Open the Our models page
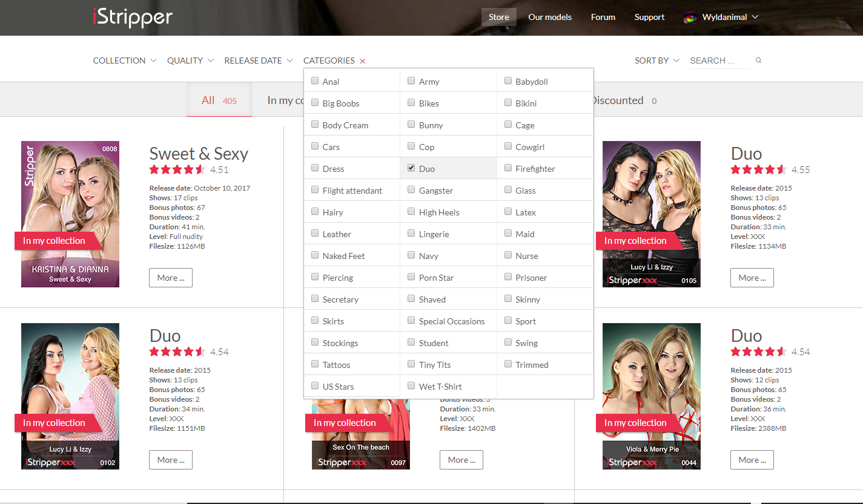The width and height of the screenshot is (863, 504). (x=550, y=17)
